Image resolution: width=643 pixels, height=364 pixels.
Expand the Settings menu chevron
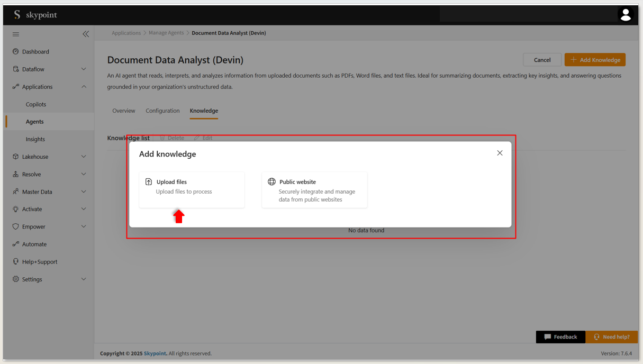84,279
